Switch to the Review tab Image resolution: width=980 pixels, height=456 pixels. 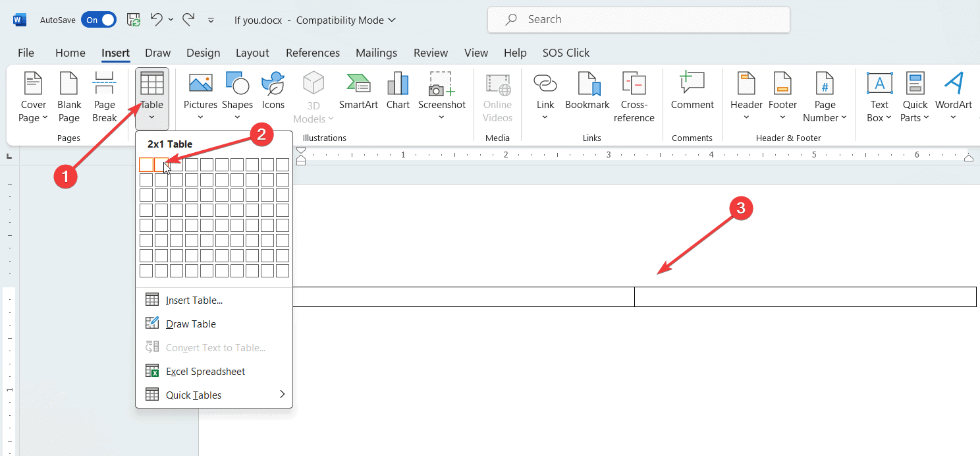tap(431, 53)
